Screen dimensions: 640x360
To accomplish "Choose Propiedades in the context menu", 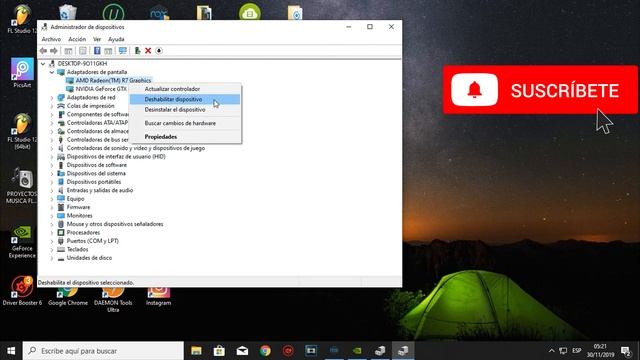I will coord(185,137).
